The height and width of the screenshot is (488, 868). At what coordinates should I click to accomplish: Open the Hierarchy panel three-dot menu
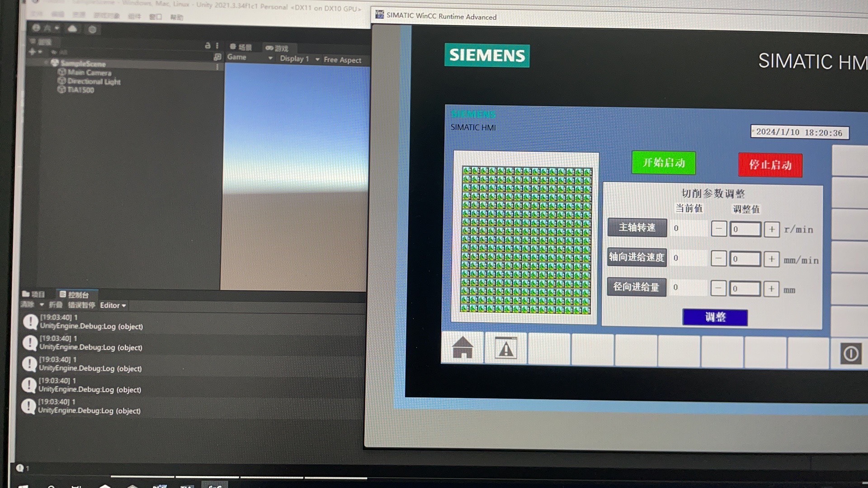(217, 46)
